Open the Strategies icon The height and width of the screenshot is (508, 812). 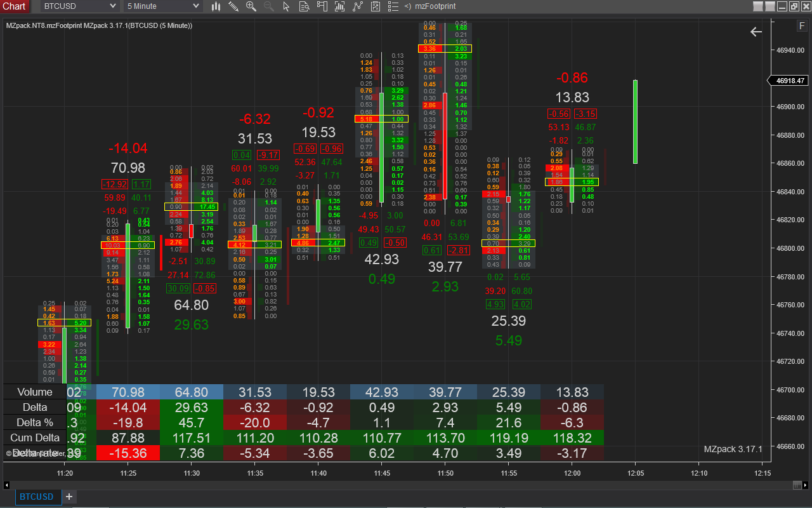[376, 6]
